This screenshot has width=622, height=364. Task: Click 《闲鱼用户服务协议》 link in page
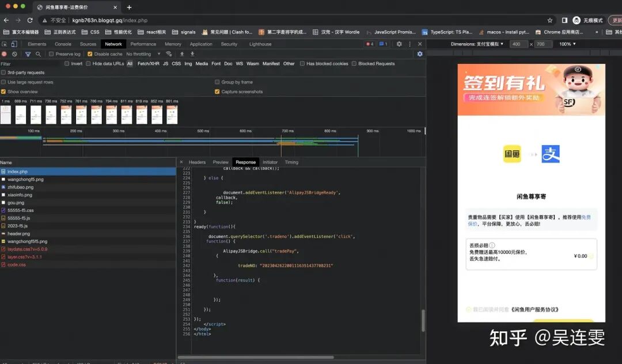click(x=534, y=310)
